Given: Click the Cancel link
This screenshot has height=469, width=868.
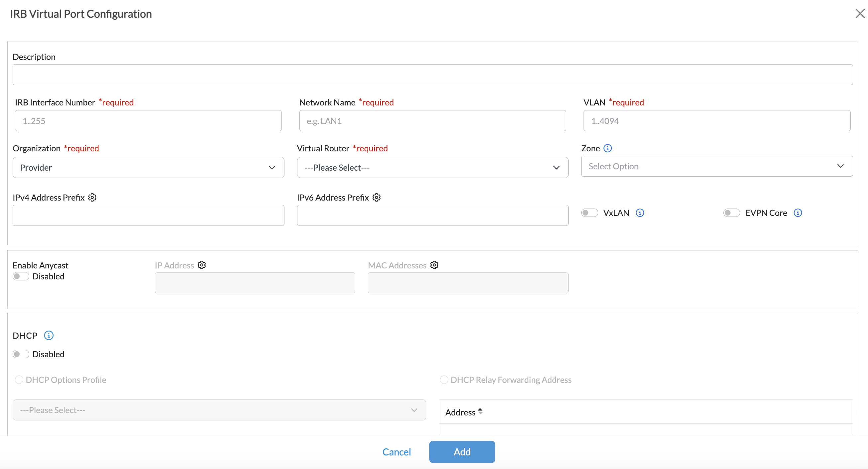Looking at the screenshot, I should pos(396,452).
